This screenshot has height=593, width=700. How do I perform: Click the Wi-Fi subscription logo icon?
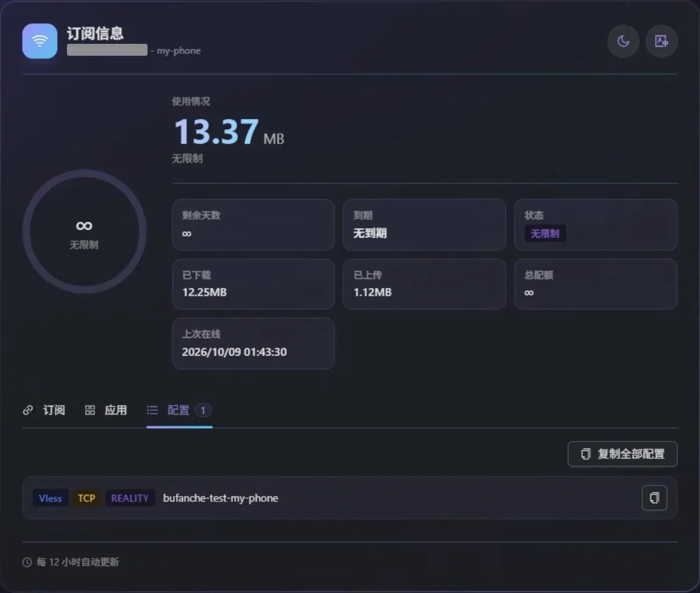click(40, 41)
